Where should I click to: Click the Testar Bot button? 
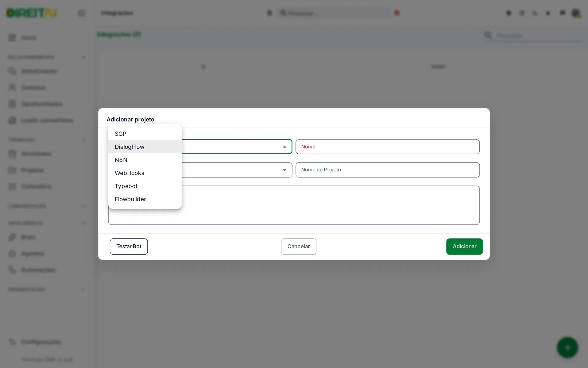click(x=129, y=247)
